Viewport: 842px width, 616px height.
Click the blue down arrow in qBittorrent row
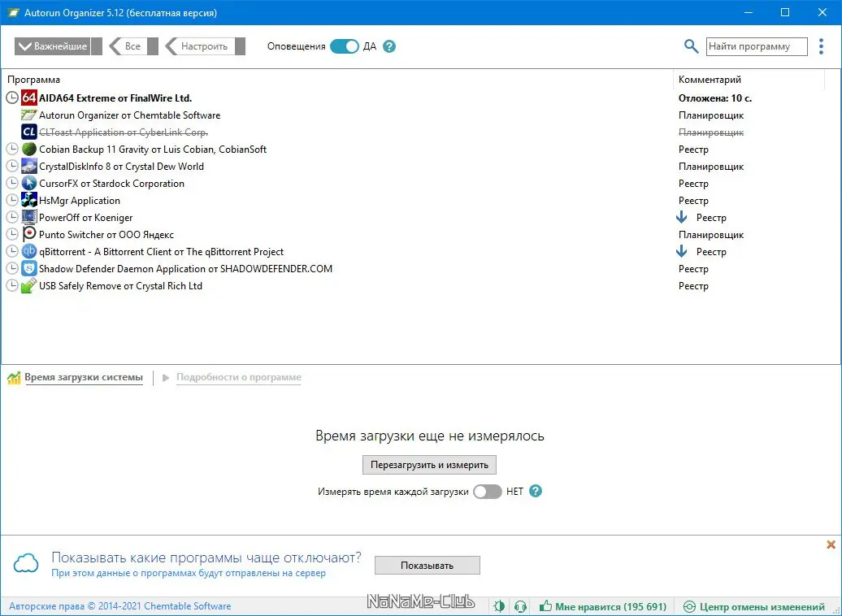pos(681,251)
